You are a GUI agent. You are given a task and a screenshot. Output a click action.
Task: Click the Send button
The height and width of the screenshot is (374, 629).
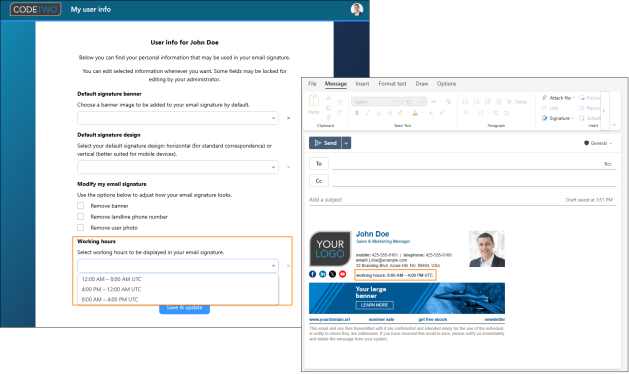[325, 143]
